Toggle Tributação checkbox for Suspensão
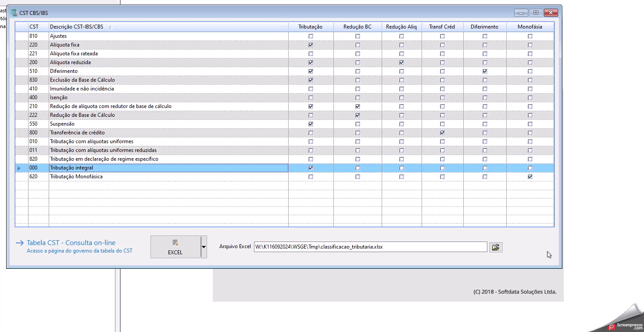 [311, 124]
